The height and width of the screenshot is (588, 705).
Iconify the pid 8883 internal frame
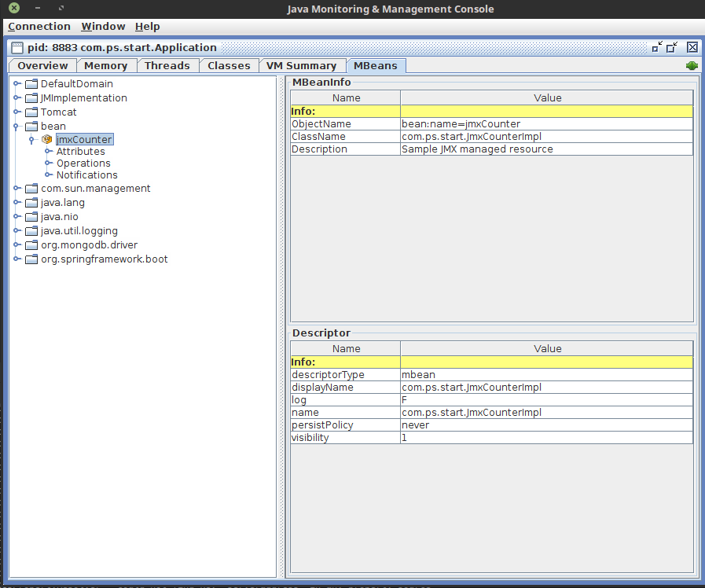tap(657, 47)
